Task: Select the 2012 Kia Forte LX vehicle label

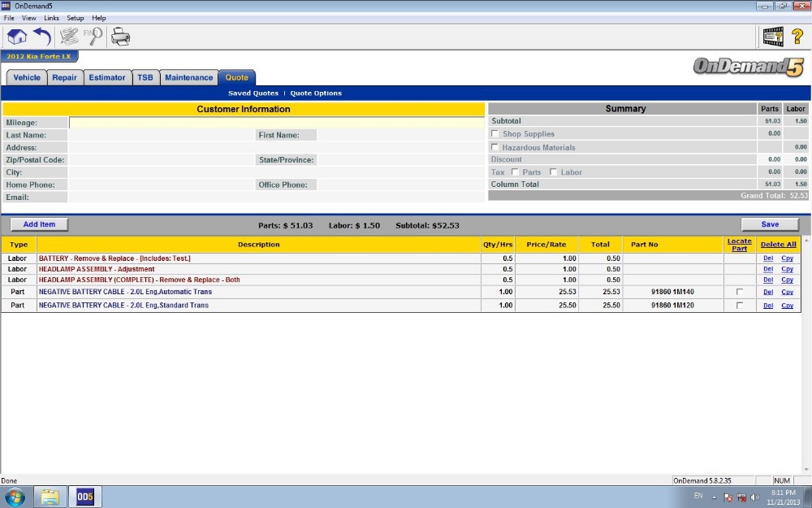Action: click(x=38, y=56)
